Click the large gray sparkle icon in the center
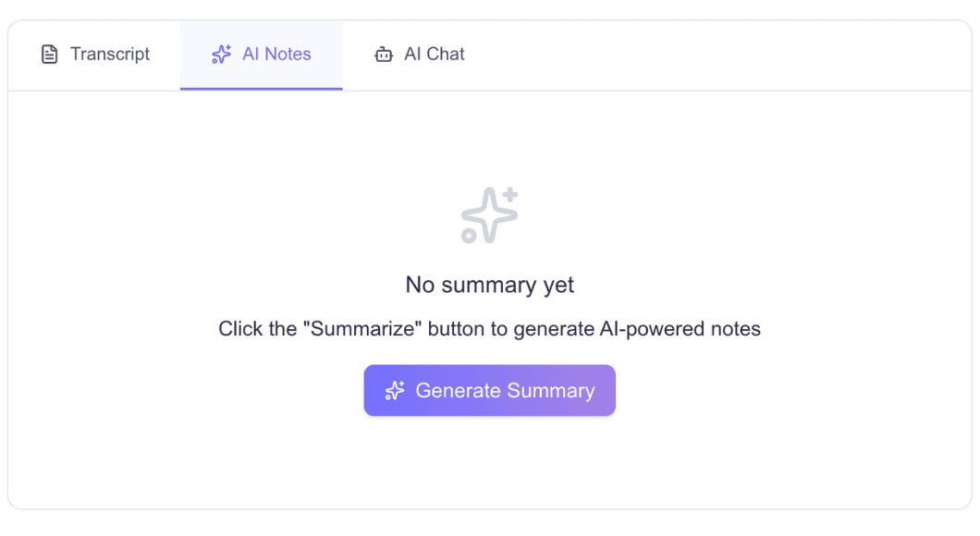This screenshot has height=536, width=980. 489,215
